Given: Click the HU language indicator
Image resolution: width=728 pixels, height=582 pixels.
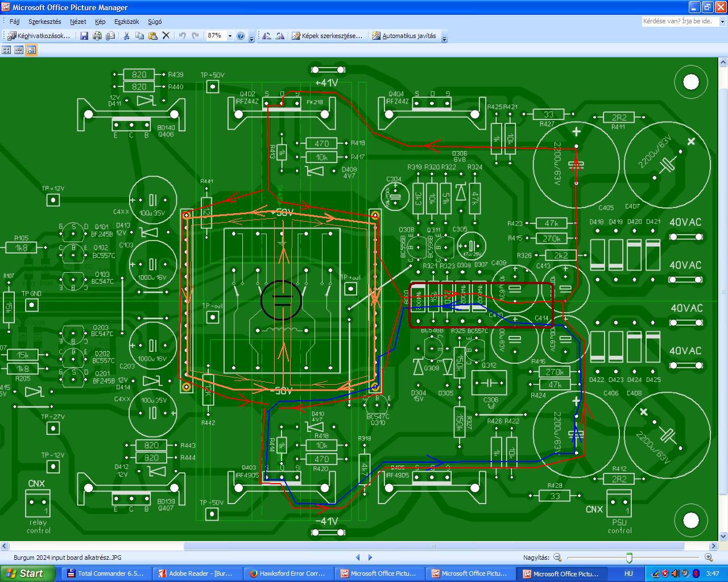Looking at the screenshot, I should (628, 573).
